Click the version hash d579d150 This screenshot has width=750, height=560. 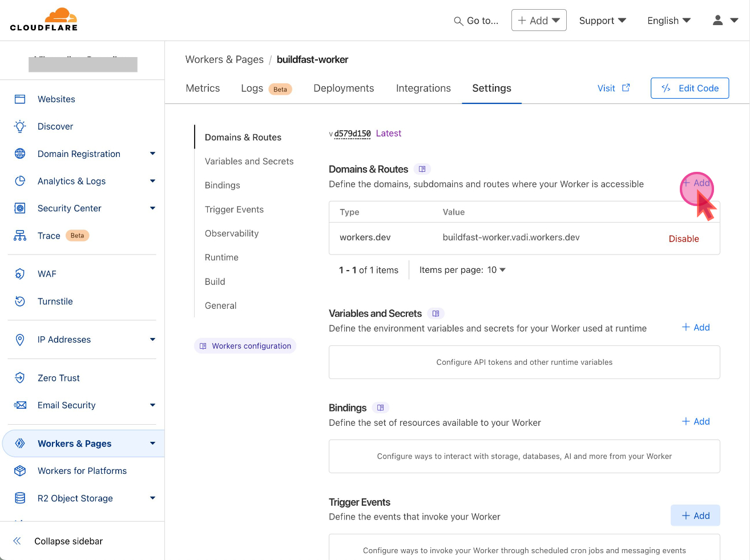(x=352, y=134)
